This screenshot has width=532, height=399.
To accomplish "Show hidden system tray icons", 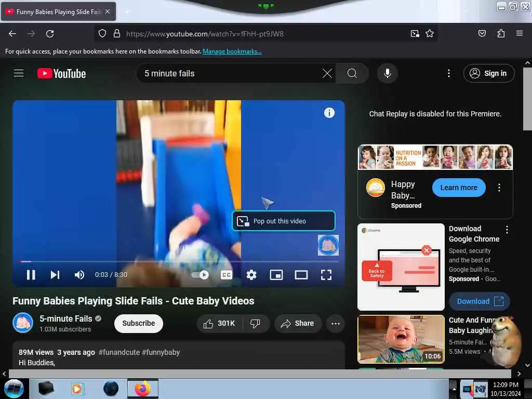I will 454,389.
